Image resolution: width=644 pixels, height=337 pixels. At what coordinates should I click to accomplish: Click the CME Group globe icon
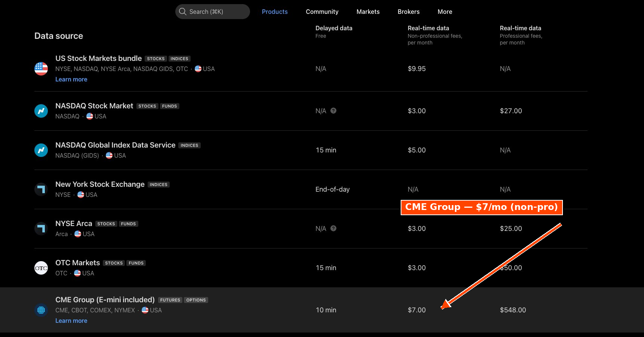coord(41,310)
